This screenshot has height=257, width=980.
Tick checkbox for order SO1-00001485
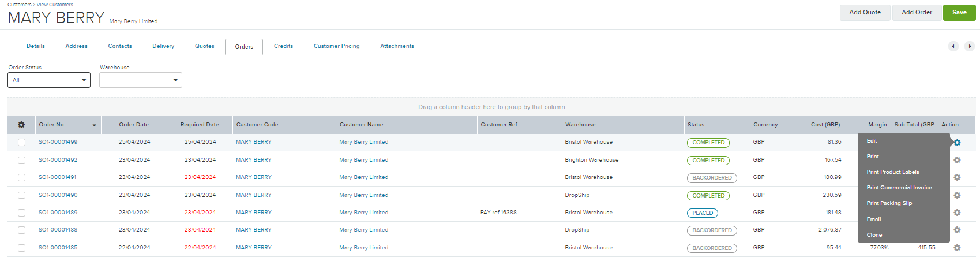[21, 248]
